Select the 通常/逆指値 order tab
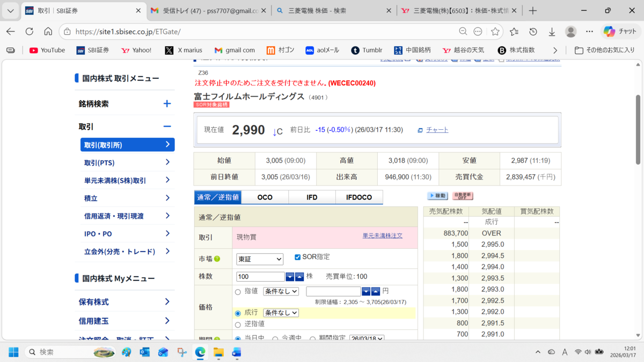 [218, 197]
